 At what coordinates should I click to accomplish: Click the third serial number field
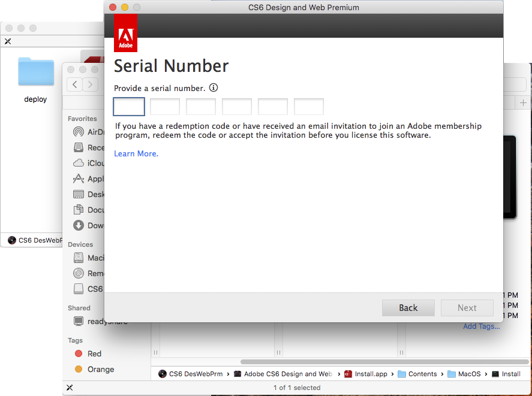coord(201,107)
